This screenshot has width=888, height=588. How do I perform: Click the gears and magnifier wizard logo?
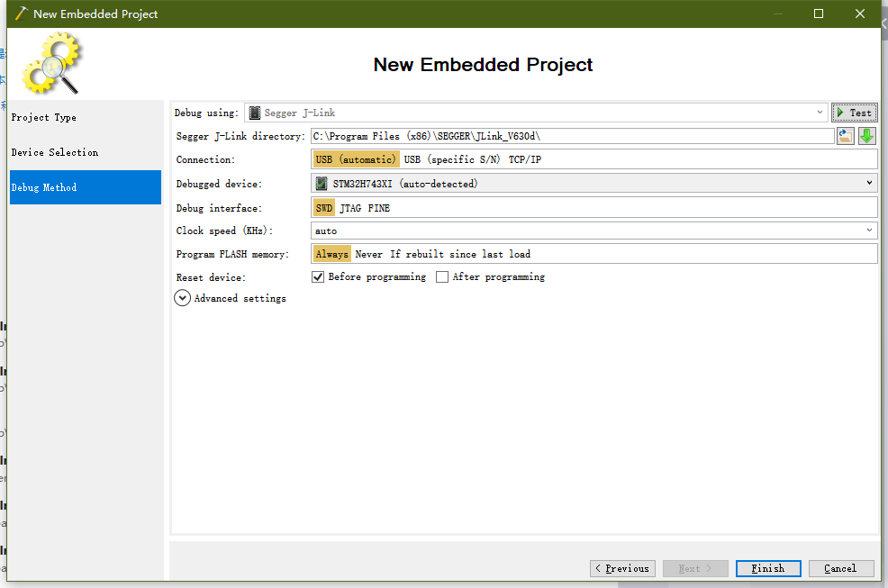click(52, 63)
